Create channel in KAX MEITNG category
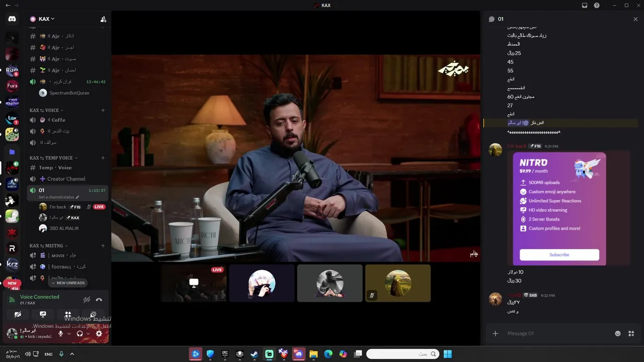This screenshot has width=644, height=362. [x=103, y=246]
